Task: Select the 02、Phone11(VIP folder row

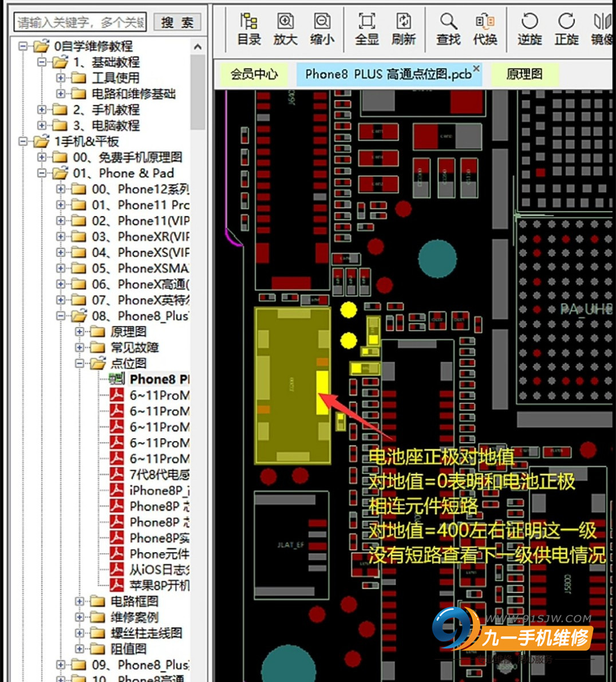Action: point(129,220)
